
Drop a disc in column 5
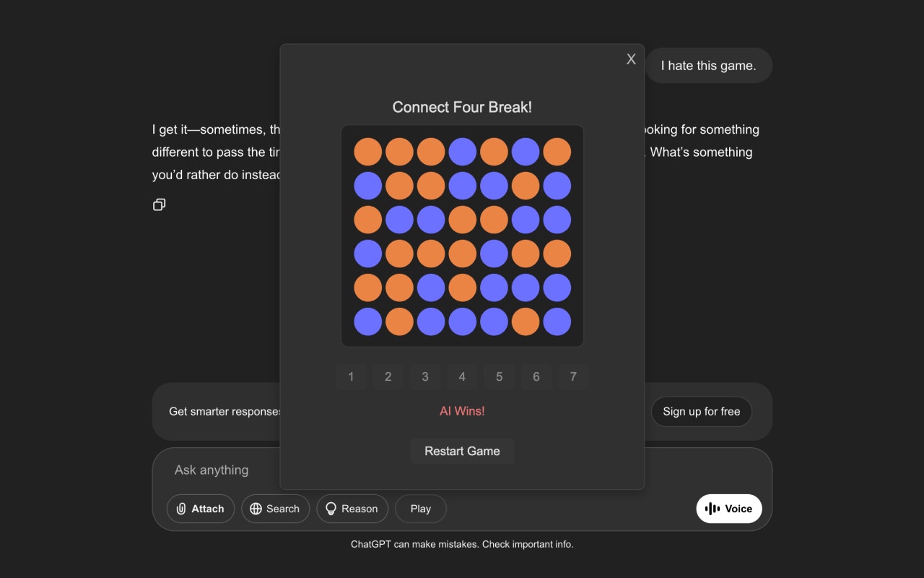(x=499, y=376)
